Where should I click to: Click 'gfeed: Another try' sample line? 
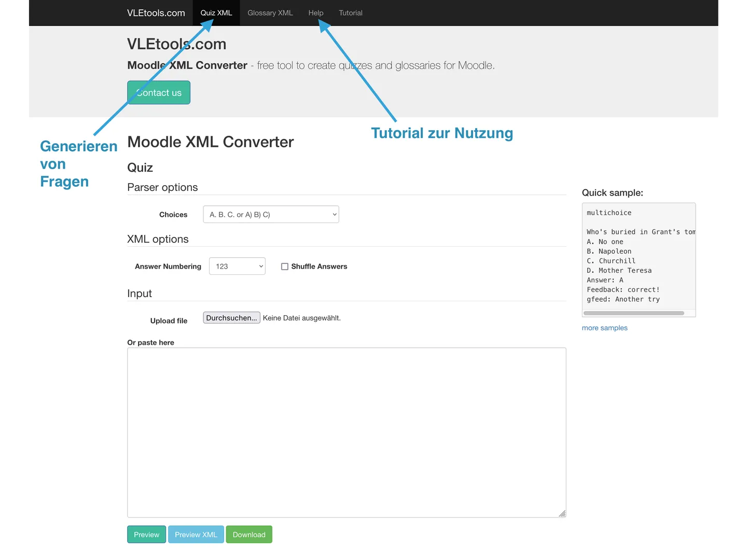(x=624, y=299)
